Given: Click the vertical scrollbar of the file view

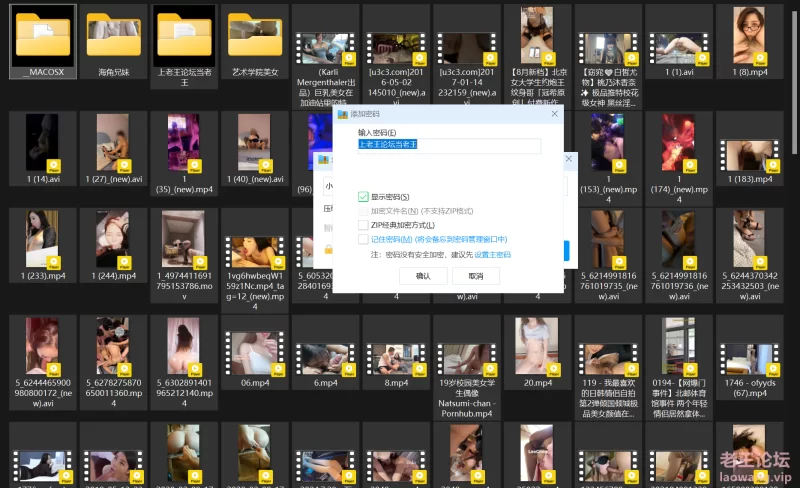Looking at the screenshot, I should coord(794,82).
